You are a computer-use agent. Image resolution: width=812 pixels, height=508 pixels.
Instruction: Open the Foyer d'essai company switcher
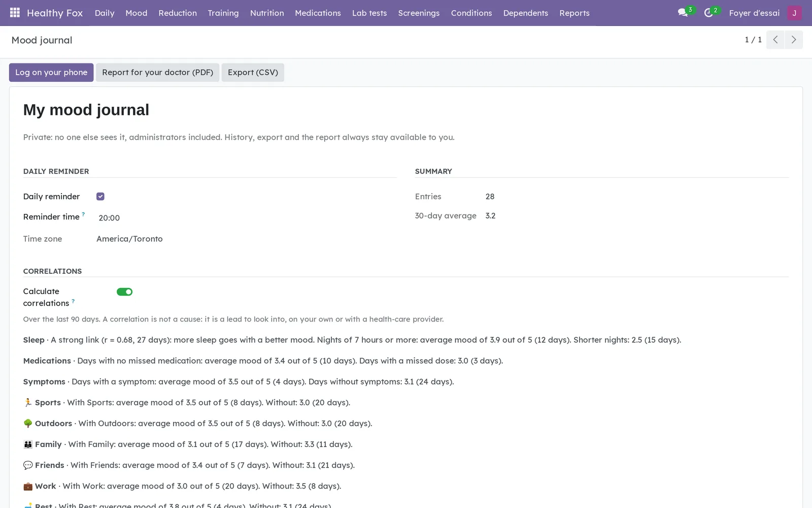(x=754, y=13)
